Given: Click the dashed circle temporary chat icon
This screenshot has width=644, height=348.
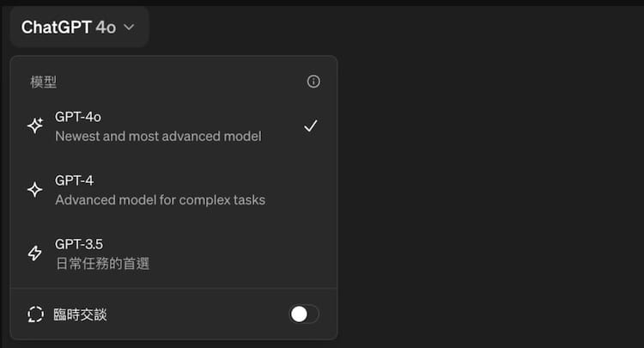Looking at the screenshot, I should click(35, 314).
